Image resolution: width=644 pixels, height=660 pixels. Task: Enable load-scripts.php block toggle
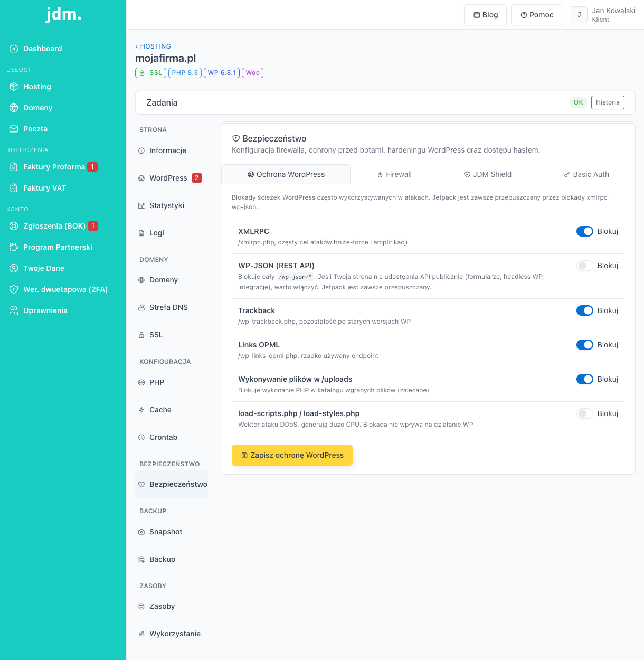(x=585, y=413)
